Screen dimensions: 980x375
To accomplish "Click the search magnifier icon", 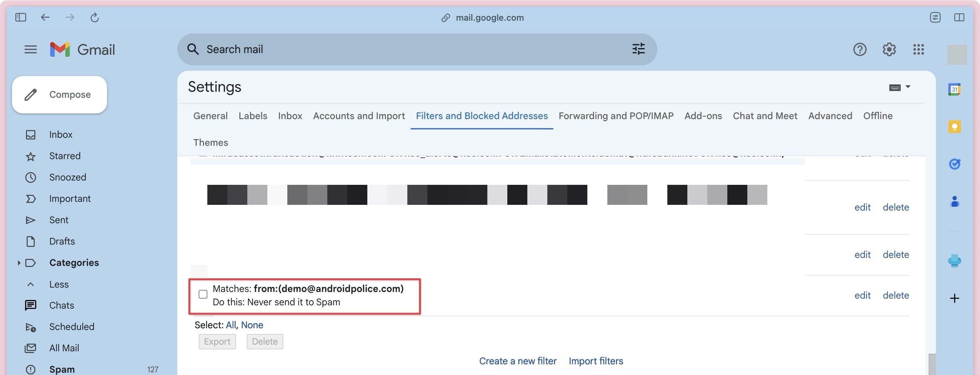I will (193, 49).
